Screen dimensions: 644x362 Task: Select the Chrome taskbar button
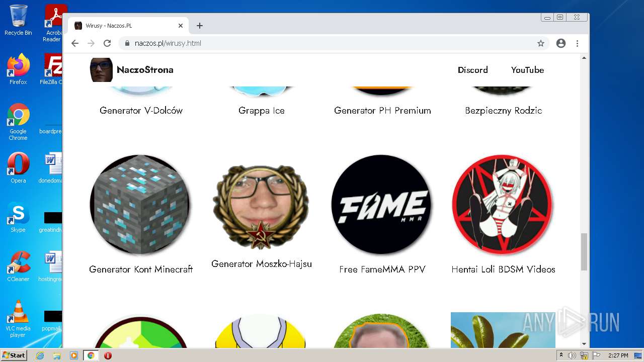click(91, 355)
